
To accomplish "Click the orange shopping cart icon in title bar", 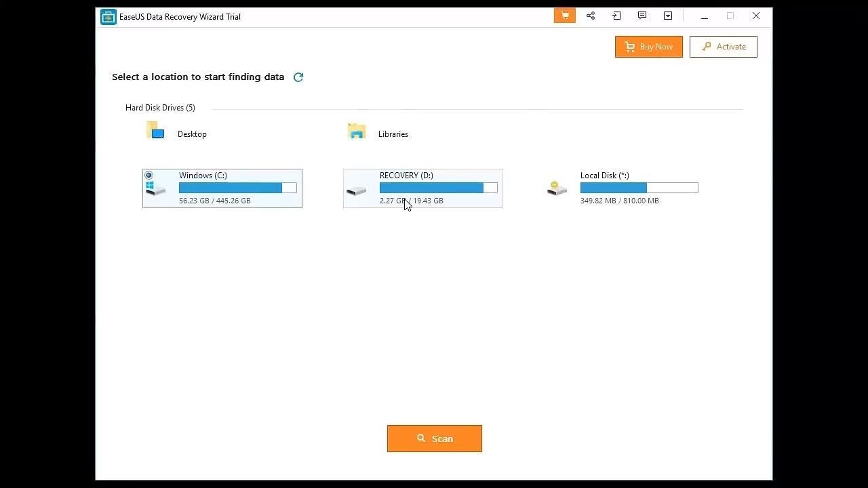I will point(564,16).
